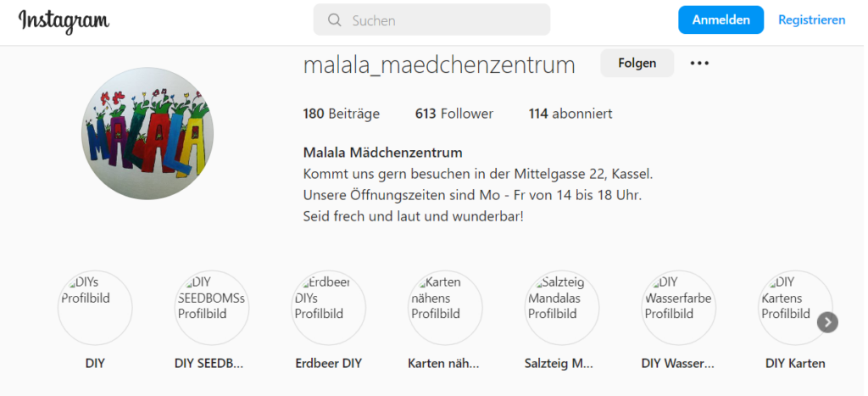Show next story highlights with arrow
The height and width of the screenshot is (396, 868).
[828, 322]
